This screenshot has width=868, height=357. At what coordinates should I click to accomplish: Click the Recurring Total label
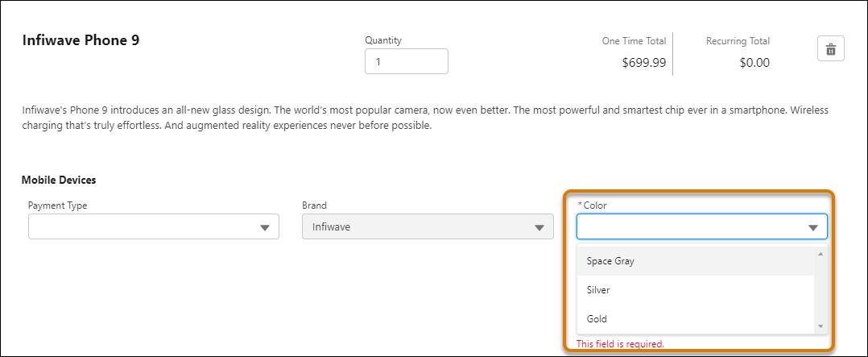pyautogui.click(x=738, y=41)
